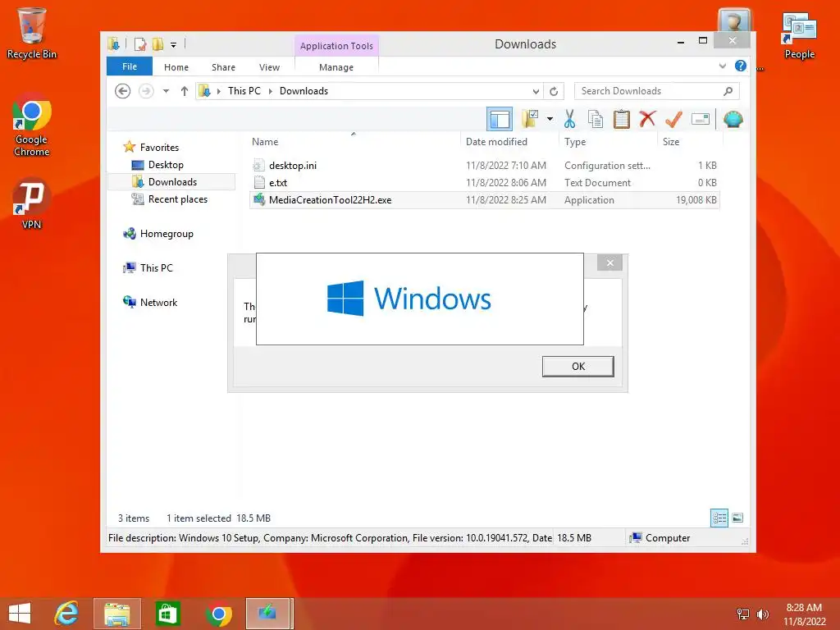Click Google Chrome desktop shortcut
This screenshot has width=840, height=630.
pyautogui.click(x=32, y=126)
